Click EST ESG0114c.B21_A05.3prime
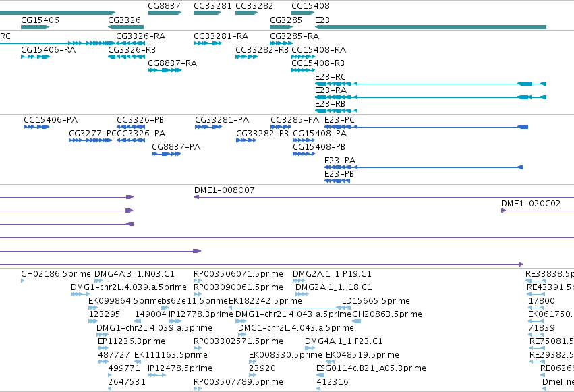 click(x=320, y=376)
